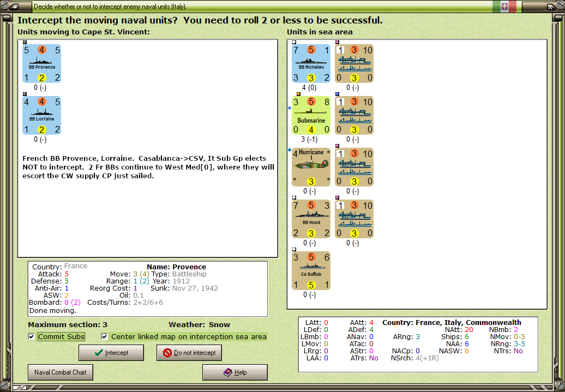Open the Naval Combat Chart

(x=60, y=372)
